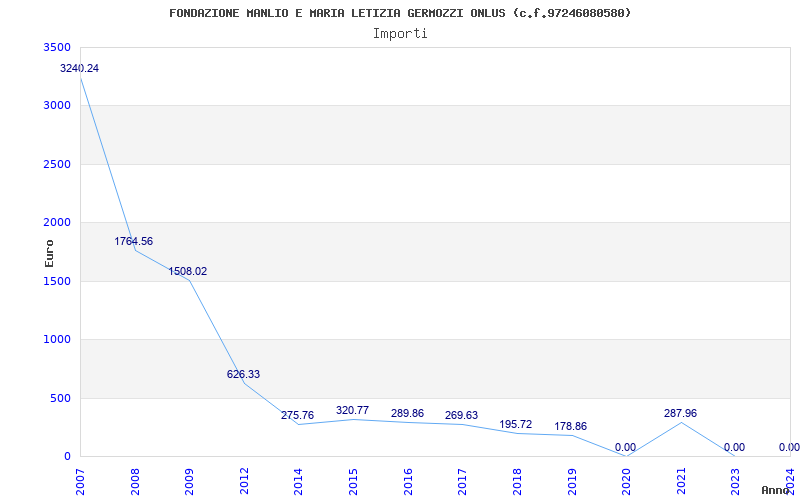Viewport: 800px width, 500px height.
Task: Click the 1000 y-axis tick label
Action: (x=58, y=339)
